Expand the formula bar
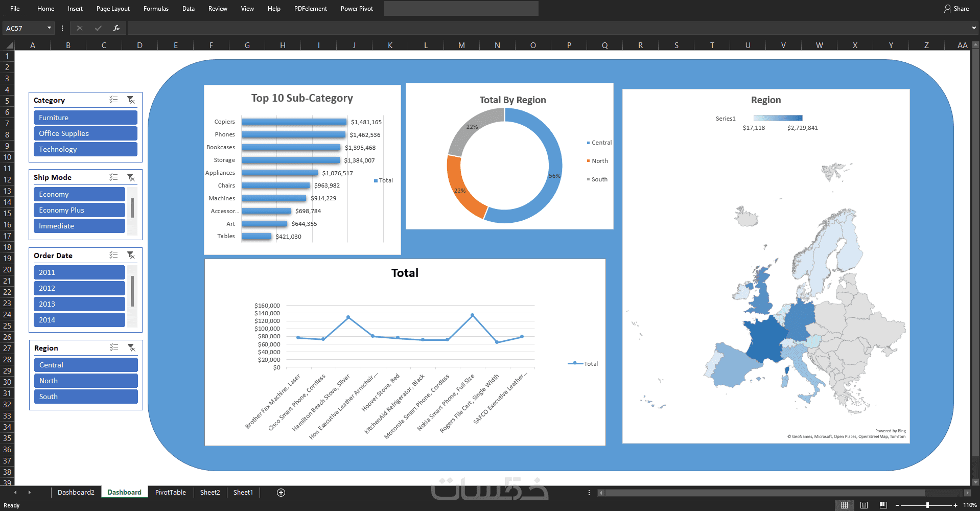The height and width of the screenshot is (511, 980). tap(974, 28)
